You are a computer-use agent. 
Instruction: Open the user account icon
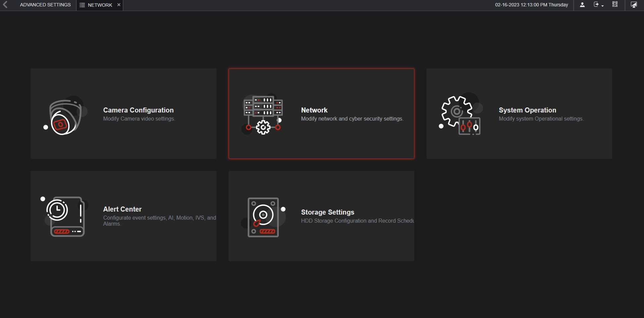pos(583,5)
